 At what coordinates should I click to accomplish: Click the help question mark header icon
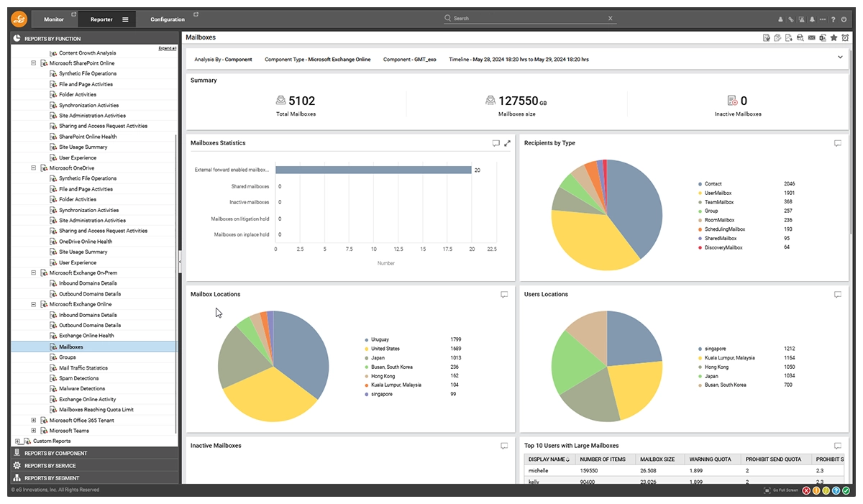point(833,19)
